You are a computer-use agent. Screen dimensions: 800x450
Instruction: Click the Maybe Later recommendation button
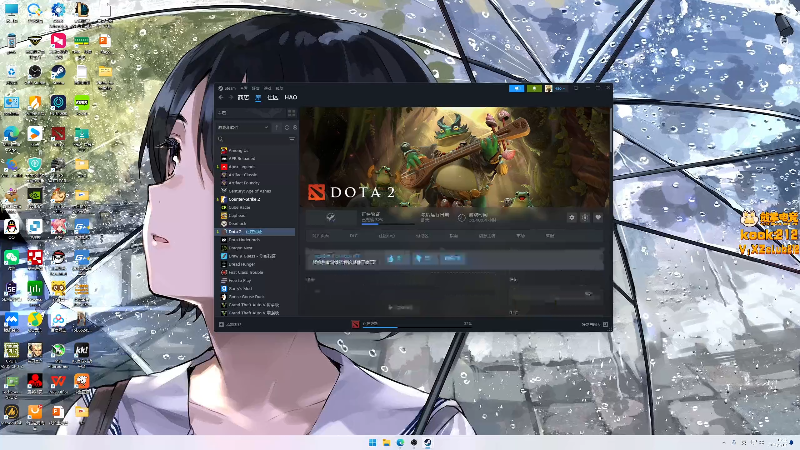coord(452,259)
